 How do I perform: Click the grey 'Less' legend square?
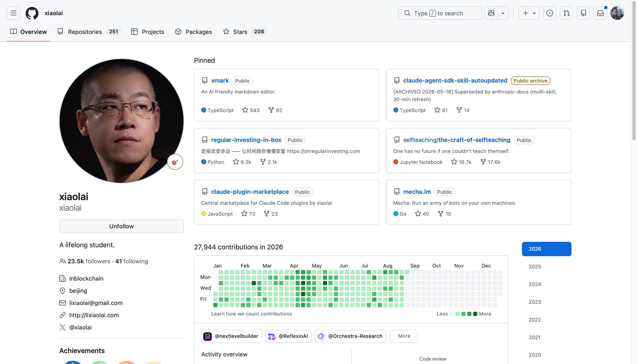click(x=452, y=314)
